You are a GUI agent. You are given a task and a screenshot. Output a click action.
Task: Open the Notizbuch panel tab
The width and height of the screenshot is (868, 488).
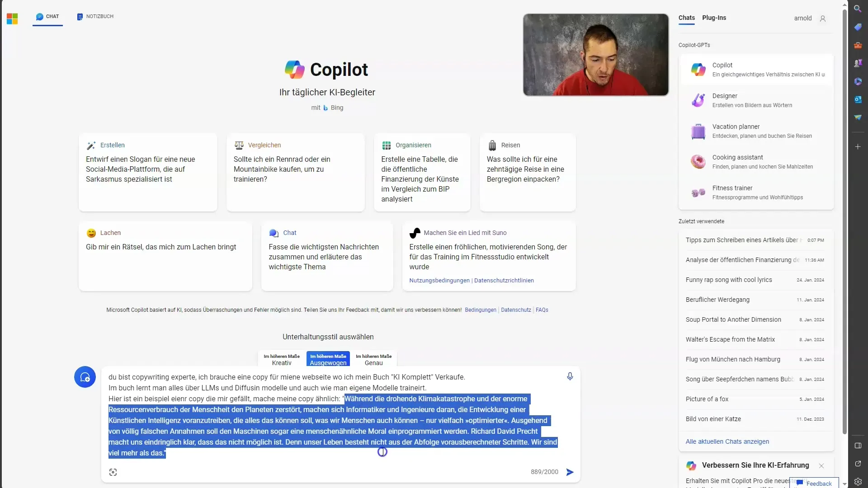(x=95, y=16)
